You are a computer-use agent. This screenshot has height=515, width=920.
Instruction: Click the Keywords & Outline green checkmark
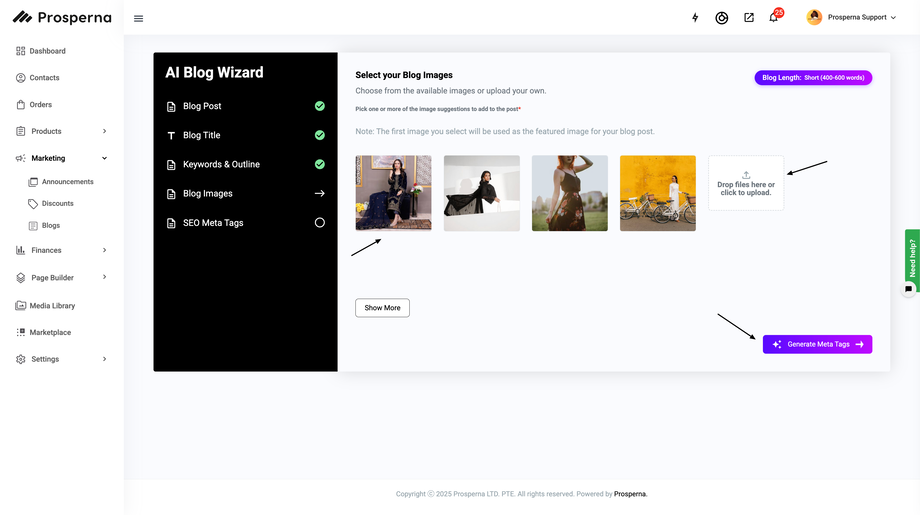point(320,164)
